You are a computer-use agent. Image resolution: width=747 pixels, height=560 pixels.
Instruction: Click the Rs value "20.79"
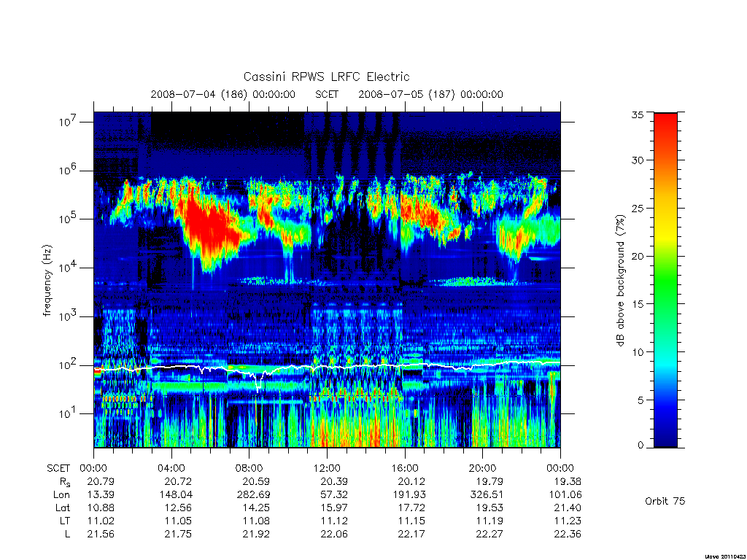(101, 481)
